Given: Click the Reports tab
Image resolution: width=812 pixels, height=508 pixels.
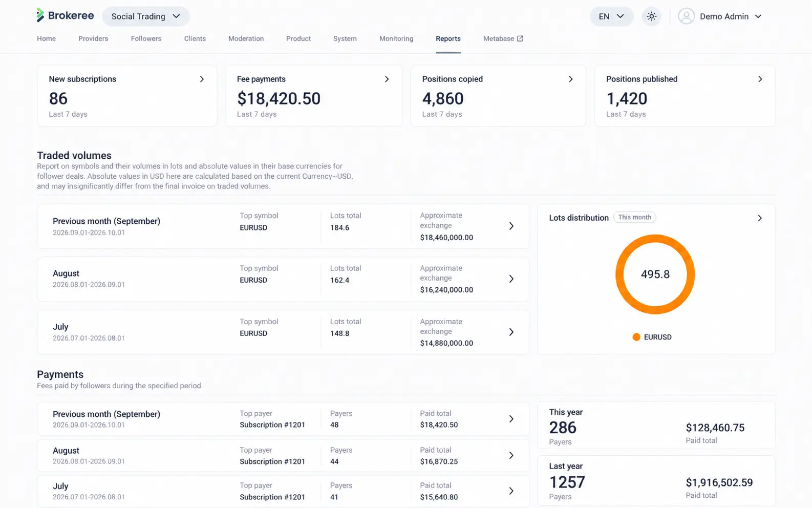Looking at the screenshot, I should click(448, 38).
